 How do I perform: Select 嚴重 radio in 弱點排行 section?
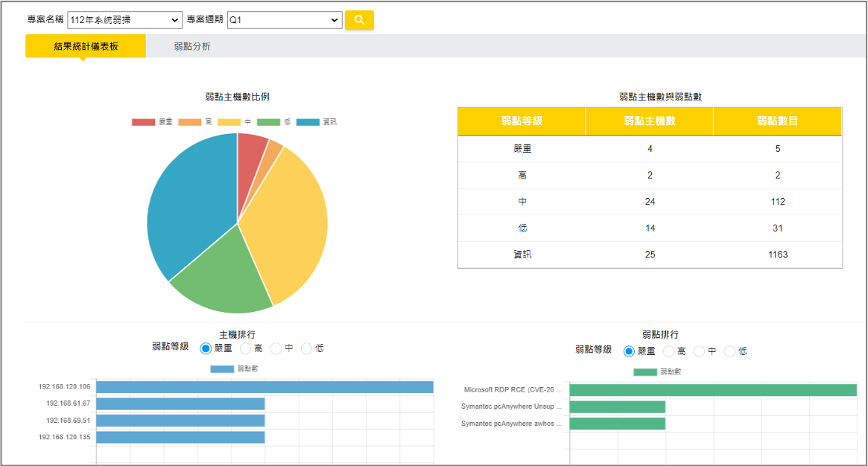(x=629, y=351)
